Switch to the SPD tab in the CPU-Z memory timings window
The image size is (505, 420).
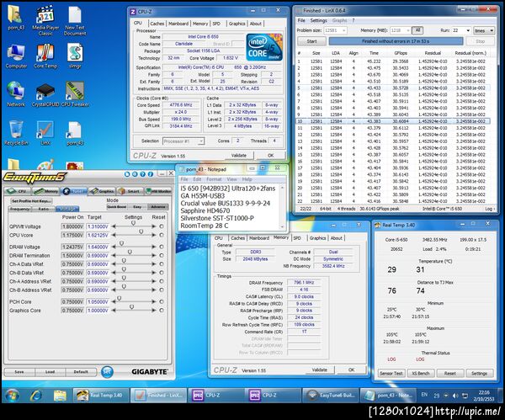[297, 238]
